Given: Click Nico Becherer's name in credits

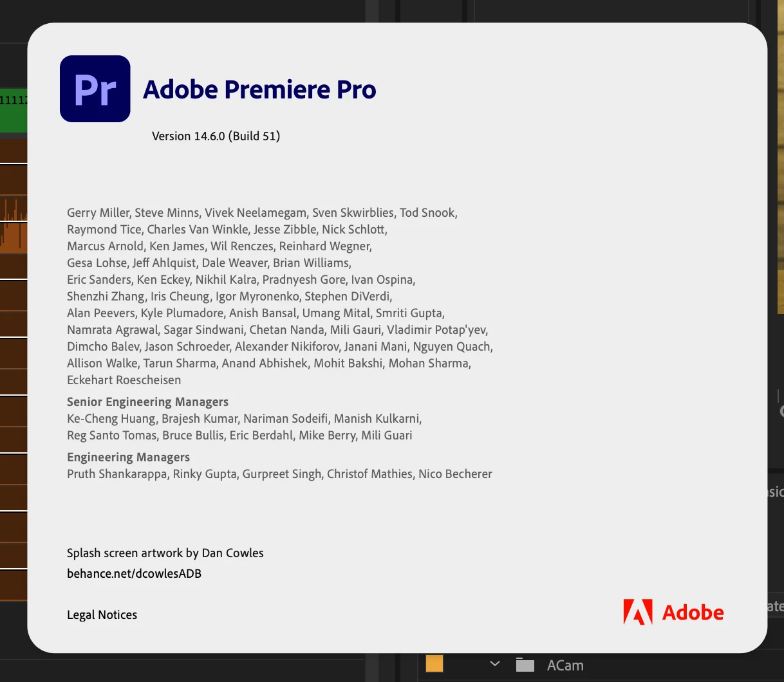Looking at the screenshot, I should pos(455,474).
